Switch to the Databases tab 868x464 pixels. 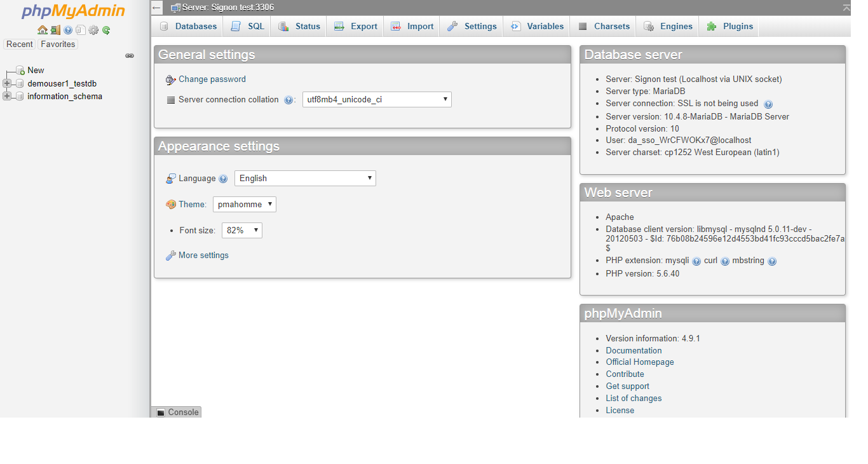pyautogui.click(x=188, y=26)
